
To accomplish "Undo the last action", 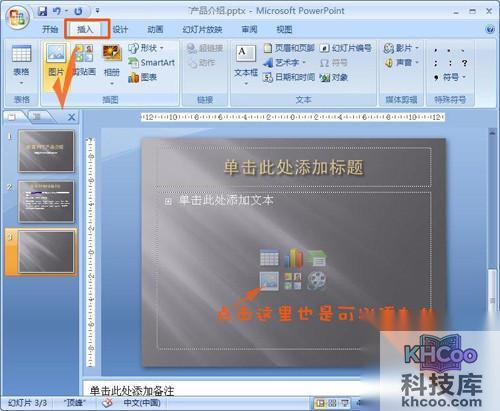I will click(57, 12).
